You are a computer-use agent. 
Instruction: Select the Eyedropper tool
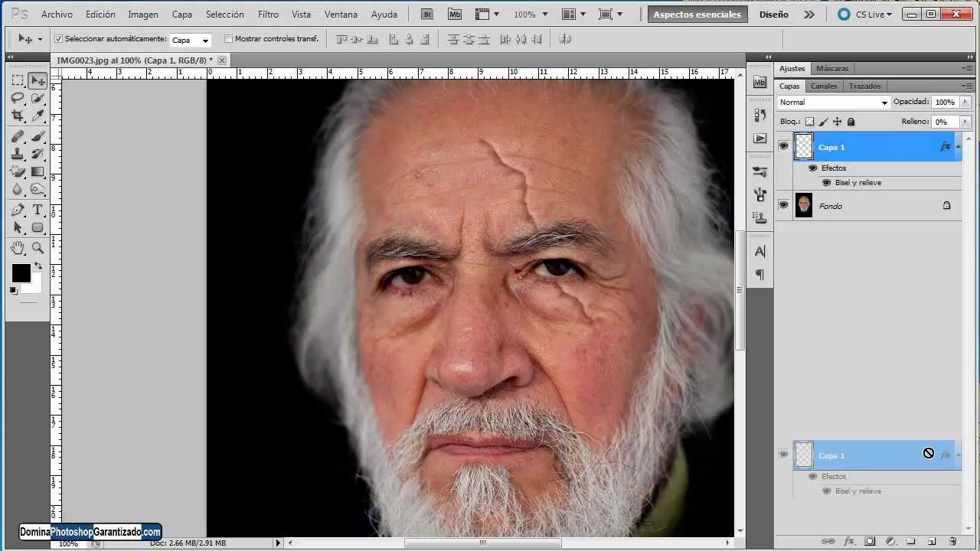(38, 116)
